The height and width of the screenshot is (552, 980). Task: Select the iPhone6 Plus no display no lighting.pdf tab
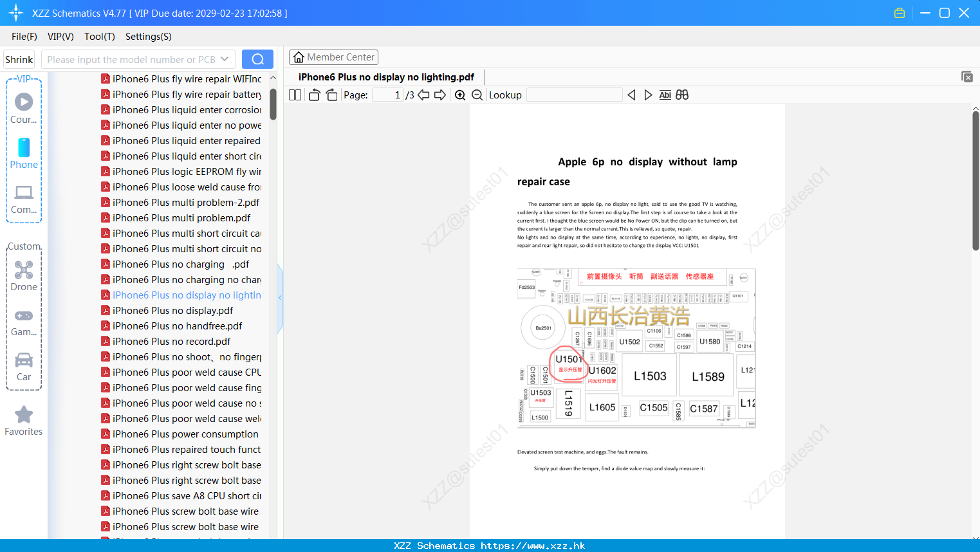tap(386, 77)
